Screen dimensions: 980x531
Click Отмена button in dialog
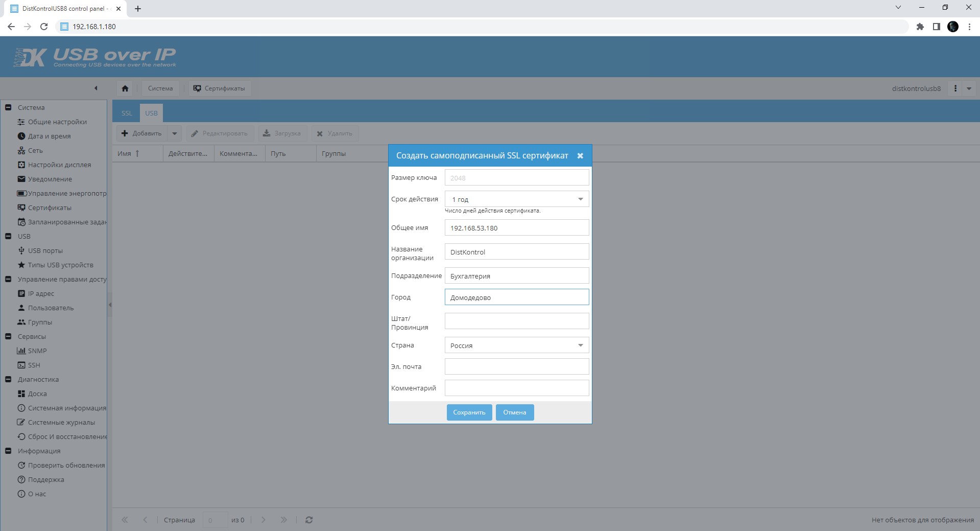515,412
